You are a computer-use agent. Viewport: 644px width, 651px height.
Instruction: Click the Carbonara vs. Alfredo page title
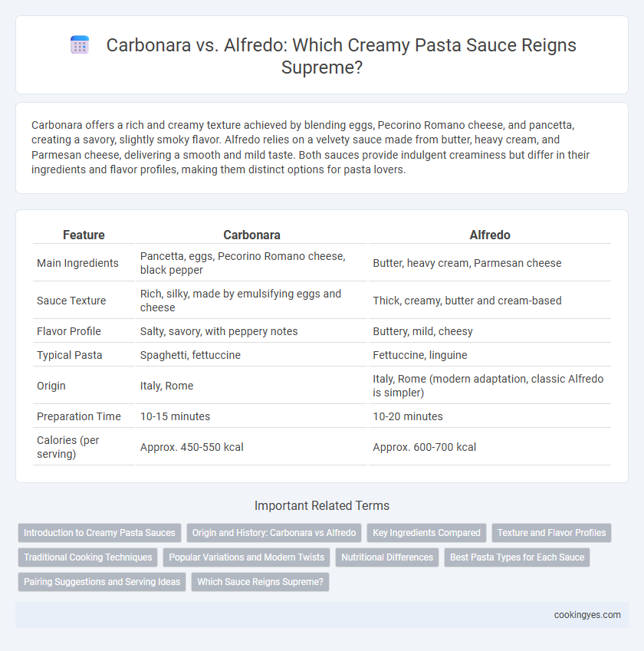point(341,56)
